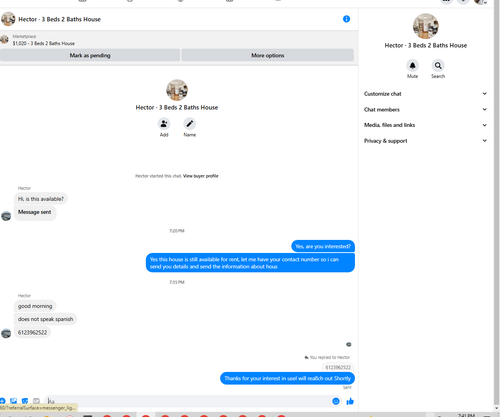This screenshot has width=500, height=417.
Task: Open the Marketplace listing thumbnail in the banner
Action: click(4, 40)
